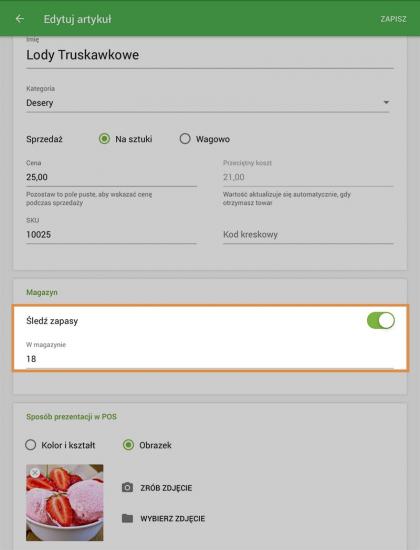Viewport: 420px width, 550px height.
Task: Click the folder icon for choosing photo
Action: (127, 518)
